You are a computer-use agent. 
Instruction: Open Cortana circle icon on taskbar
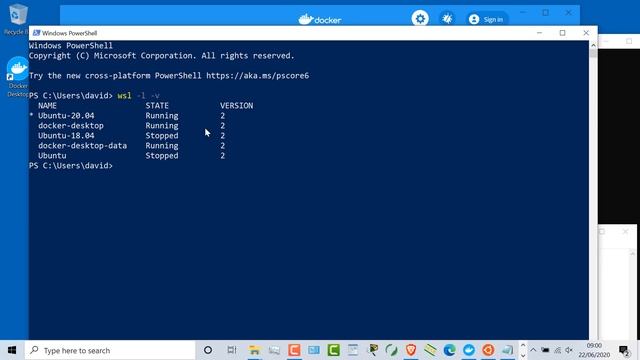[x=208, y=350]
